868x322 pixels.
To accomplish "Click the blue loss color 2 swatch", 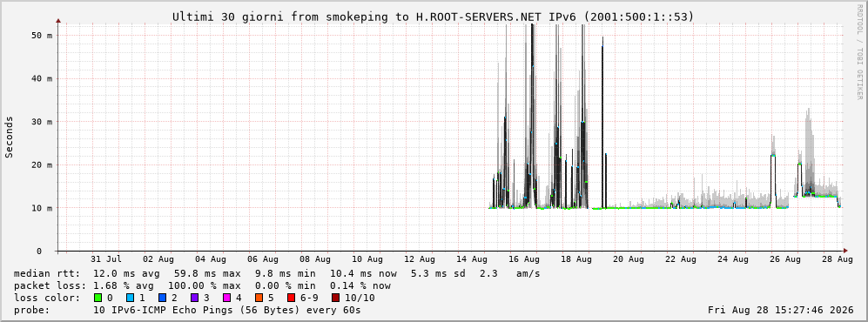I will (x=162, y=298).
